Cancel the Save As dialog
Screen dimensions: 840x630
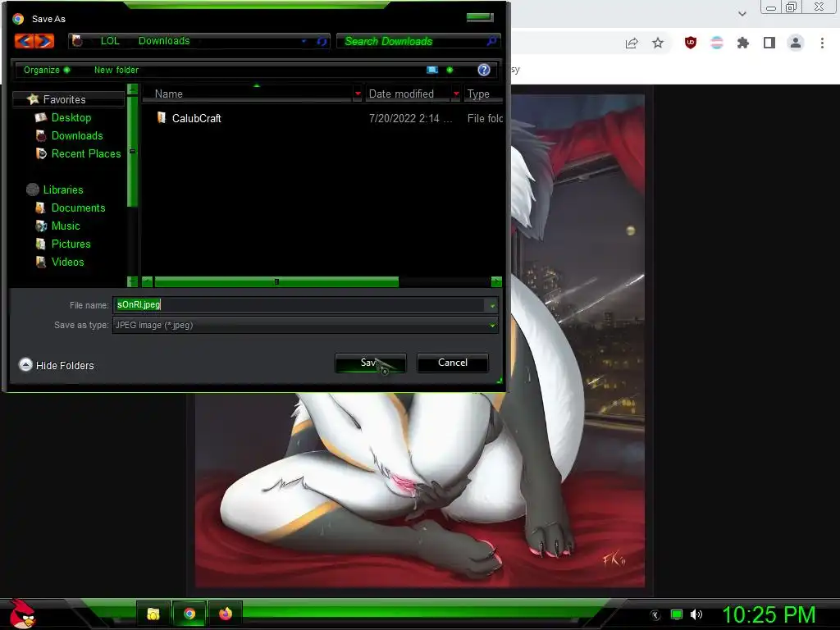point(453,363)
